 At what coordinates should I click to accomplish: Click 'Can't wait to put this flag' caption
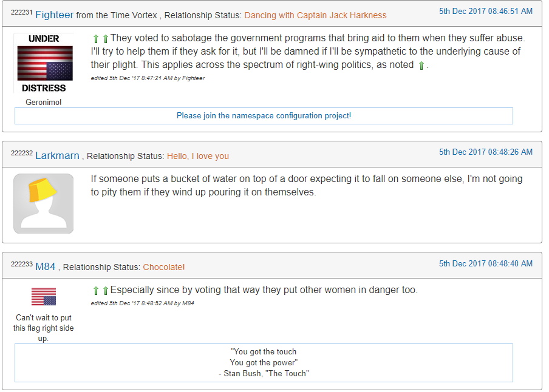tap(44, 328)
